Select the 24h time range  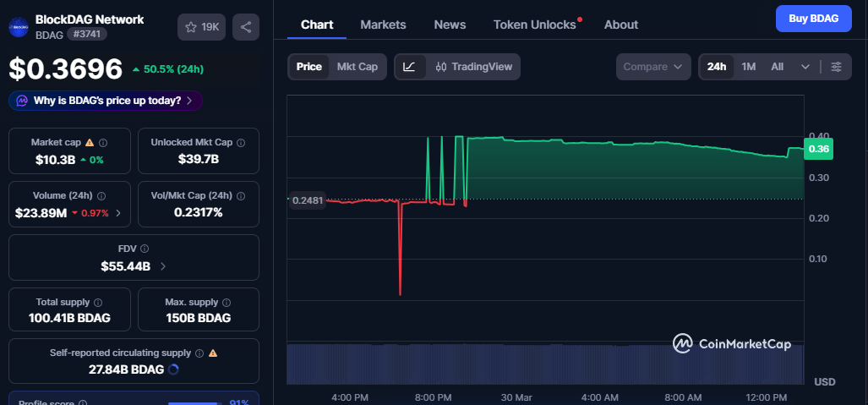coord(717,67)
